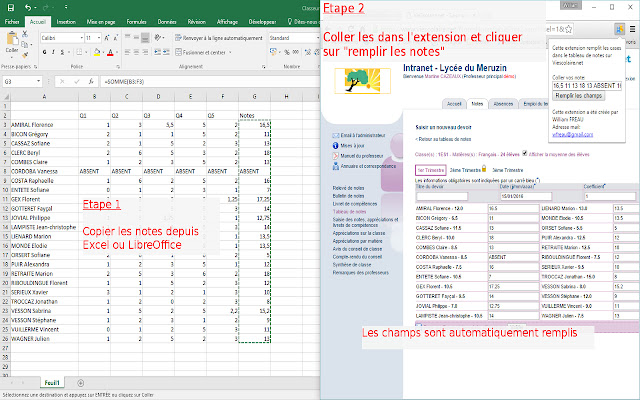Click the Fill color bucket icon

pyautogui.click(x=97, y=52)
